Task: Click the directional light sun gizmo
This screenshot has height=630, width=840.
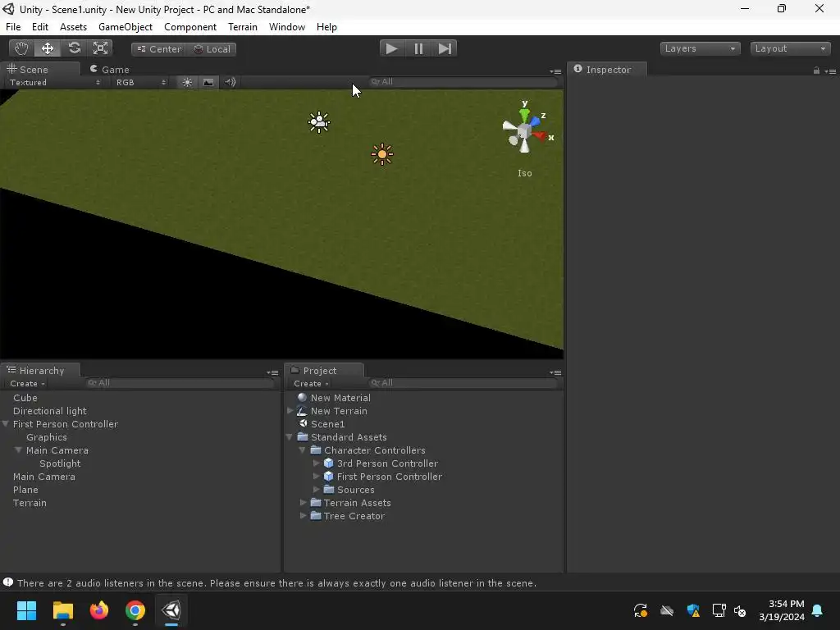Action: coord(382,154)
